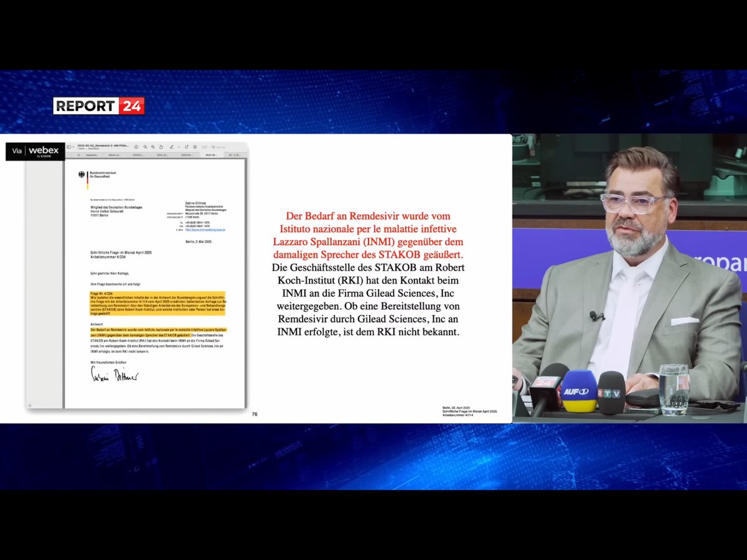Screen dimensions: 747x560
Task: Open the email link under Sabine Dittmar
Action: pyautogui.click(x=205, y=230)
